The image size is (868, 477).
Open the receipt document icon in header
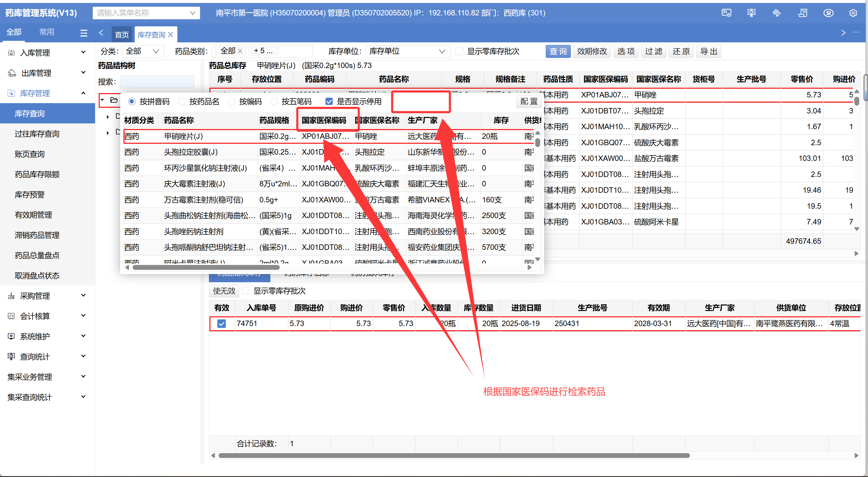pyautogui.click(x=803, y=13)
